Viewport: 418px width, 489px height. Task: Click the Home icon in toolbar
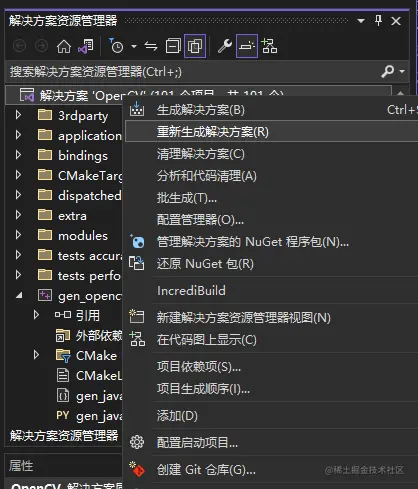pos(64,46)
